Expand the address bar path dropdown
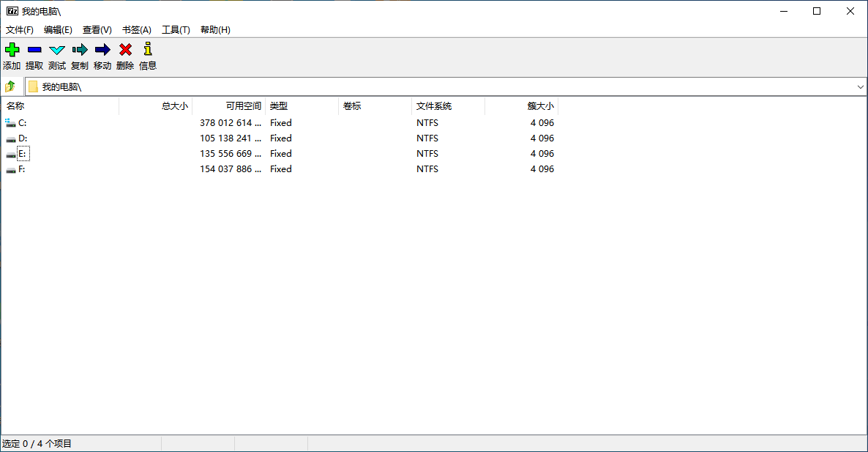The width and height of the screenshot is (868, 452). 860,87
